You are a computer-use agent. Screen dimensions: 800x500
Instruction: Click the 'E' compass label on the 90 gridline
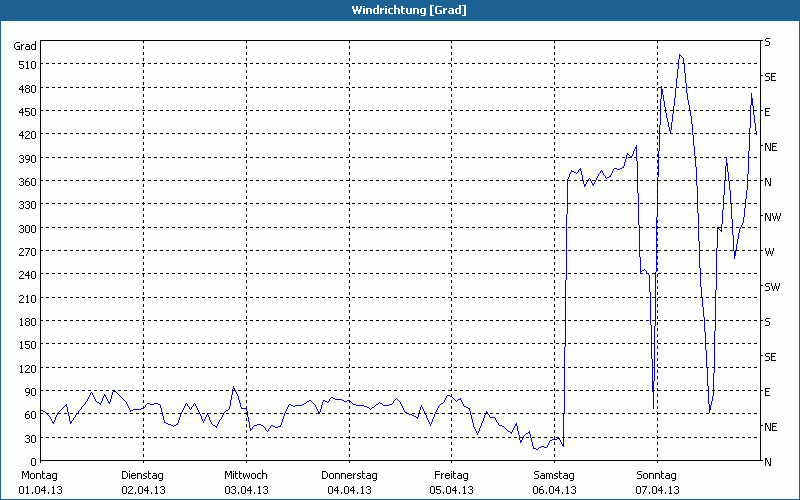[767, 392]
